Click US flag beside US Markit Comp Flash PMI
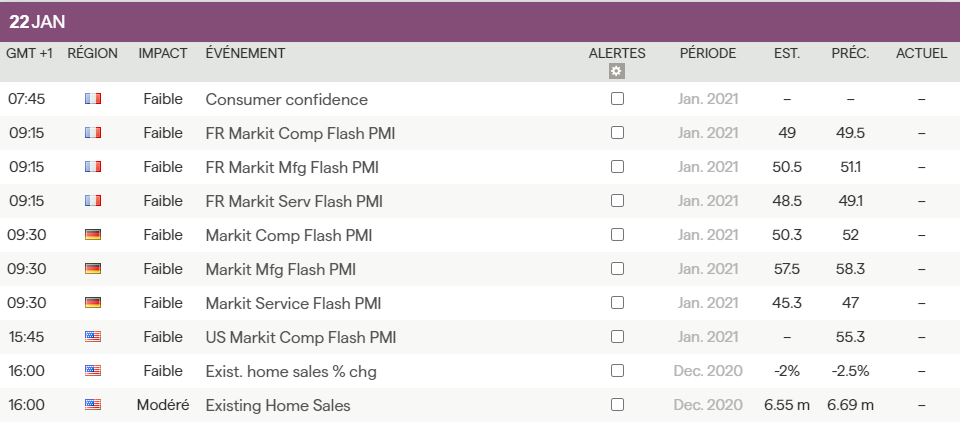The height and width of the screenshot is (430, 969). click(93, 337)
